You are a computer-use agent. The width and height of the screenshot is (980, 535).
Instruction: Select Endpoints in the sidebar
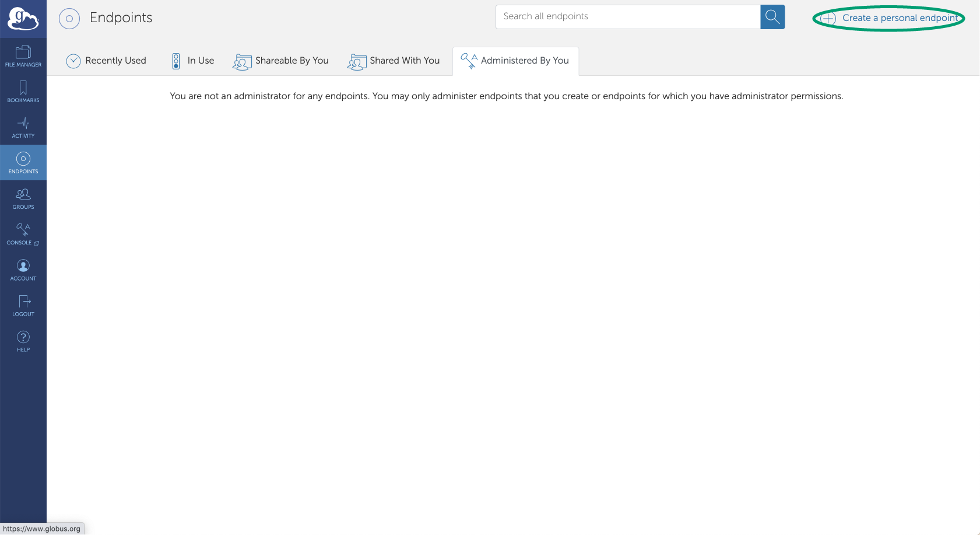[23, 163]
